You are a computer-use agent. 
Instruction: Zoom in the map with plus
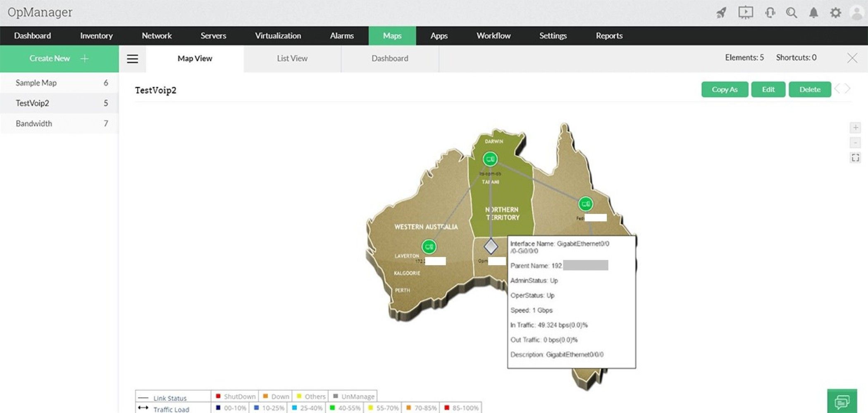855,127
